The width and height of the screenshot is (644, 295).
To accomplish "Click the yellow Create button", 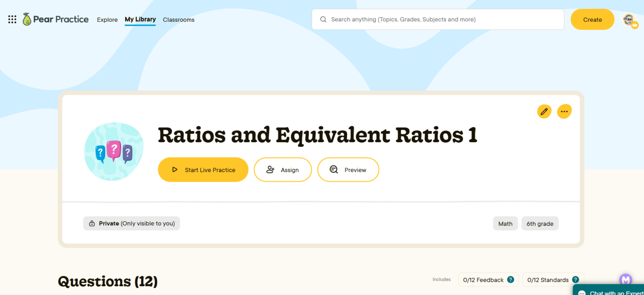I will click(592, 20).
